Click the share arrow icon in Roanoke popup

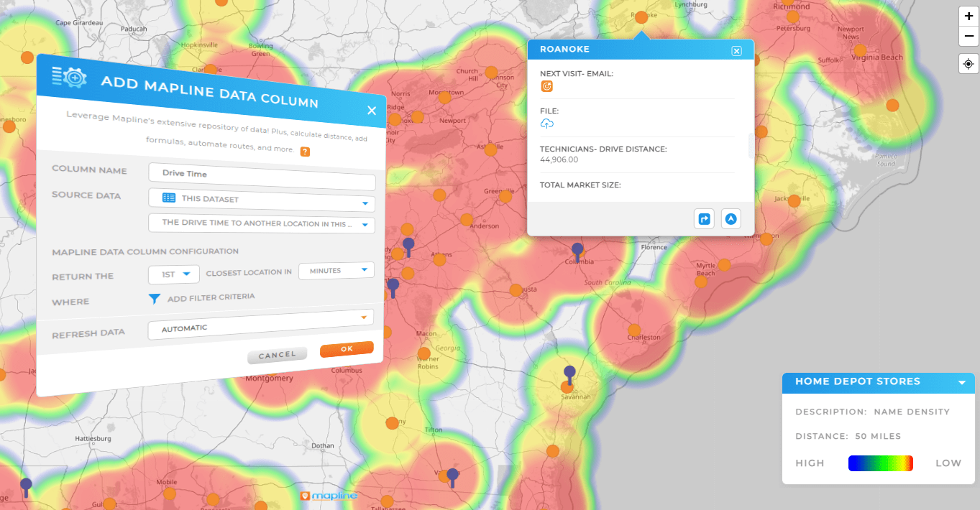tap(704, 218)
